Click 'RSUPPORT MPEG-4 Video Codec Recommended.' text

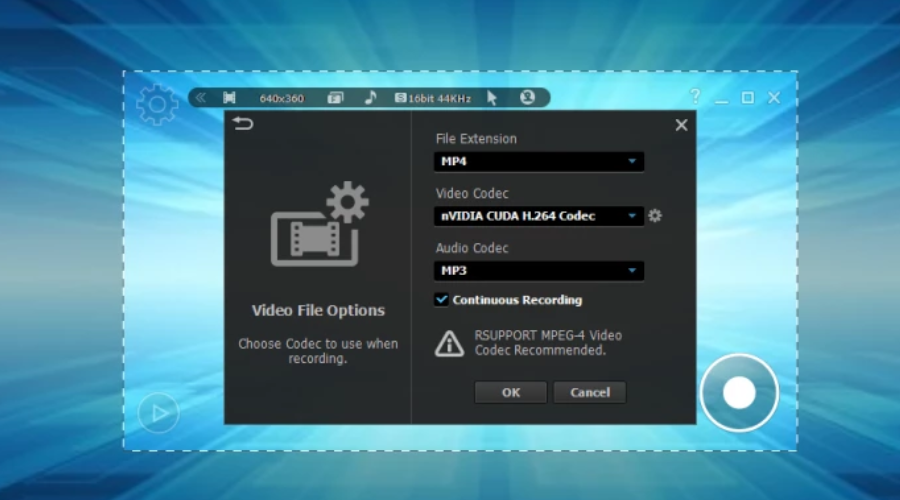click(x=548, y=343)
